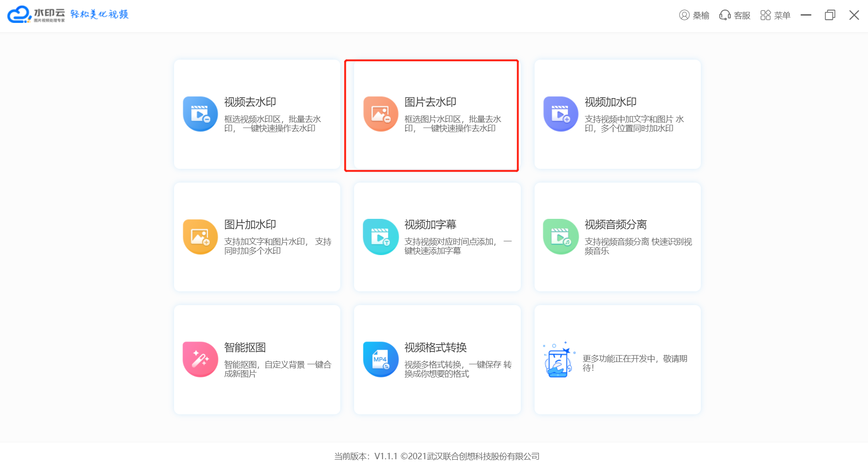
Task: Click the 视频加字幕 teal subtitle icon
Action: tap(381, 237)
